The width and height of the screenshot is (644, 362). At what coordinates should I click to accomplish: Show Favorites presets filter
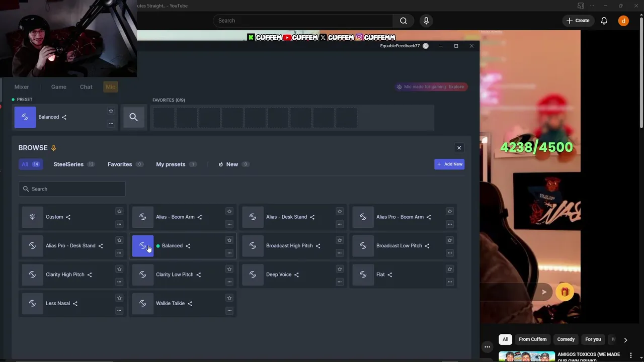[x=125, y=164]
